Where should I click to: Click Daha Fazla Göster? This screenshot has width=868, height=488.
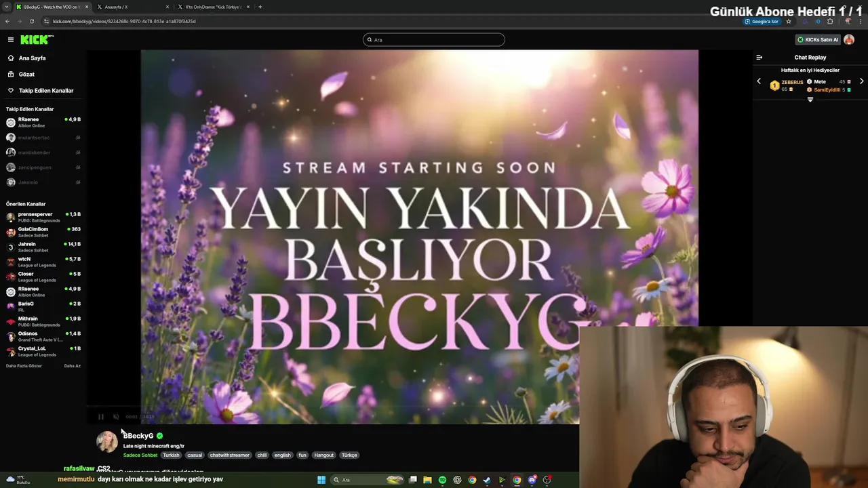(x=24, y=366)
